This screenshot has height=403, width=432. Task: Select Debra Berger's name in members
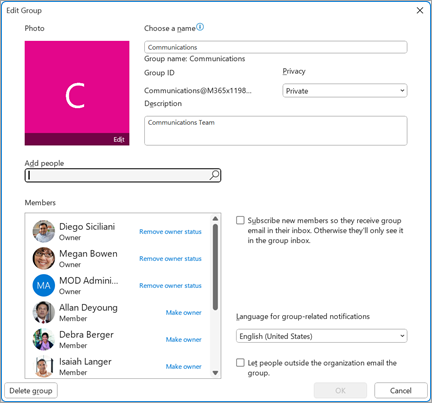(x=86, y=335)
